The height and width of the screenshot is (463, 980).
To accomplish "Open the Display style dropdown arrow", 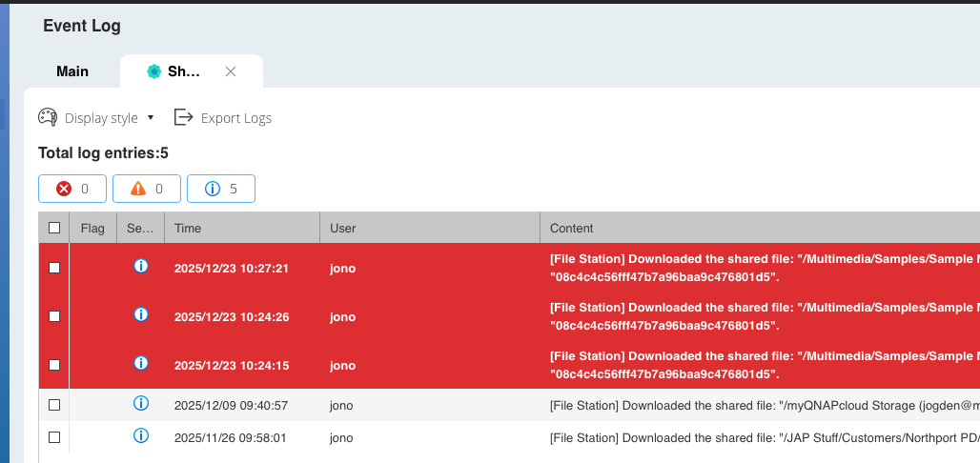I will click(x=151, y=118).
